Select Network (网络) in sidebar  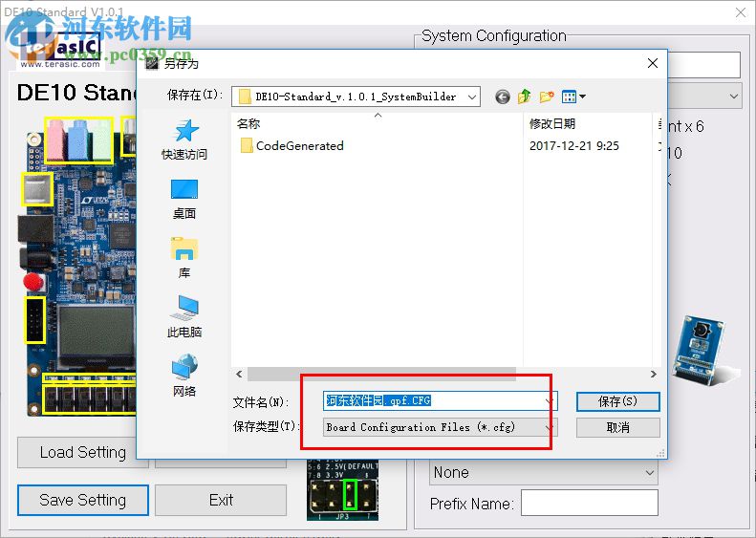(184, 376)
